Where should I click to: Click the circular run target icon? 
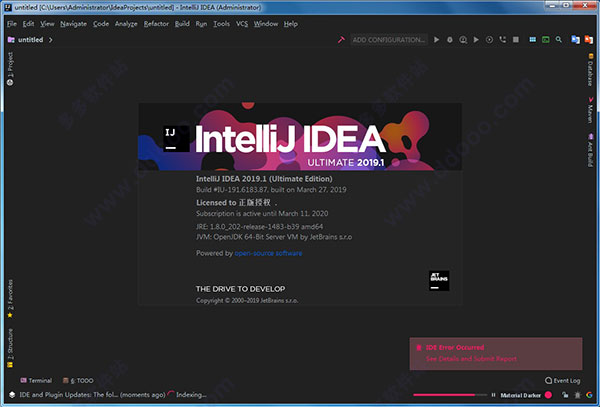pos(489,40)
